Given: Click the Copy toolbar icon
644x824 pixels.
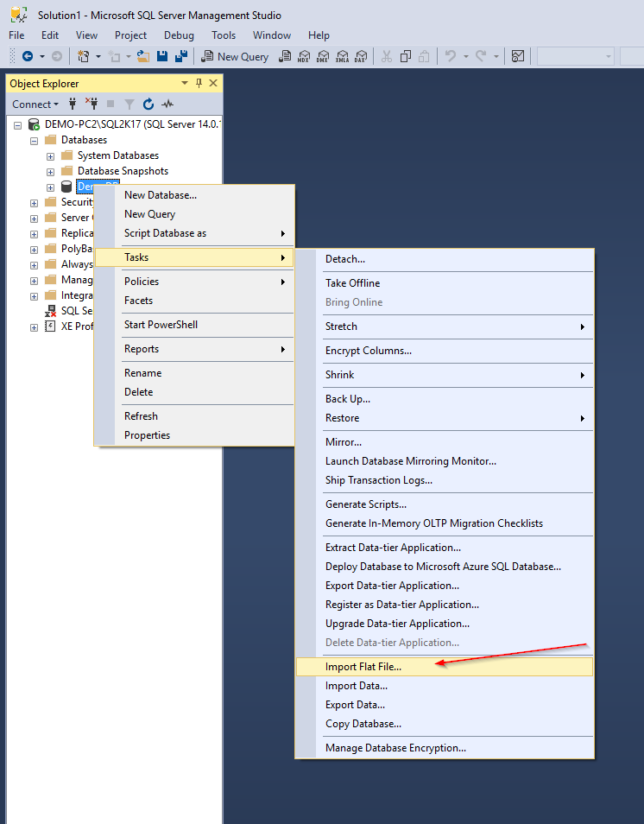Looking at the screenshot, I should click(406, 56).
